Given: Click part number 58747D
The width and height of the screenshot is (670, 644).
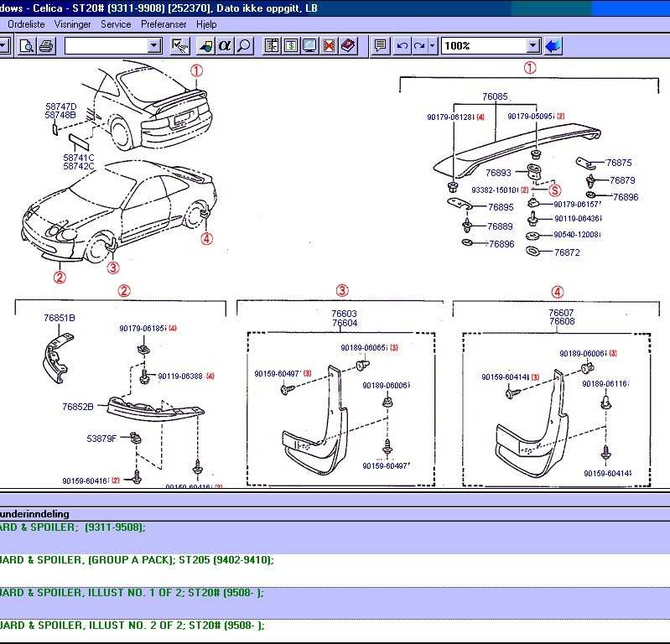Looking at the screenshot, I should pyautogui.click(x=61, y=106).
